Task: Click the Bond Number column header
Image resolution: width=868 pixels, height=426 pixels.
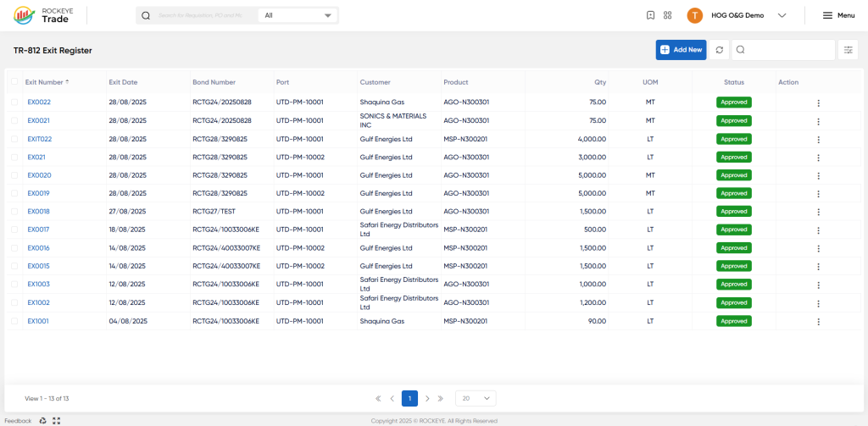Action: 214,82
